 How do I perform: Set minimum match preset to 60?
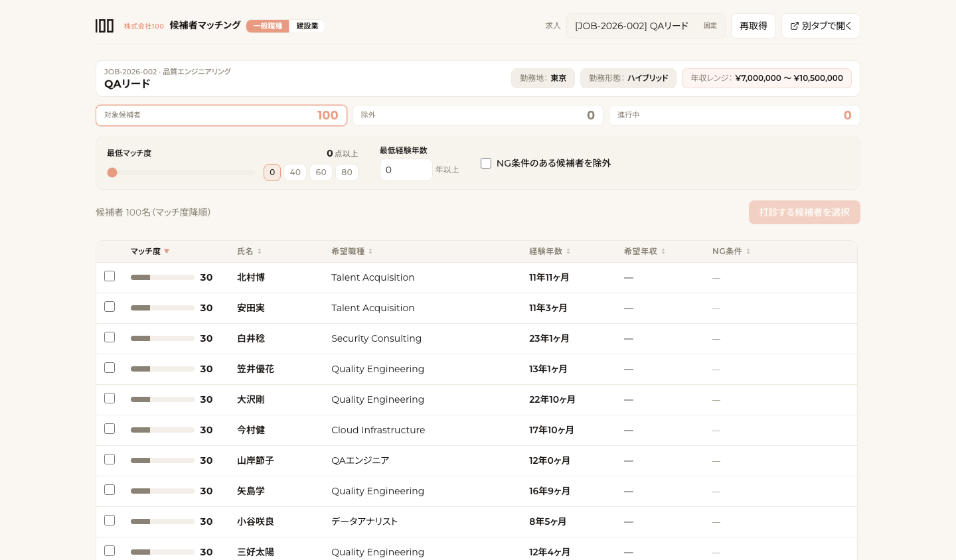(321, 173)
